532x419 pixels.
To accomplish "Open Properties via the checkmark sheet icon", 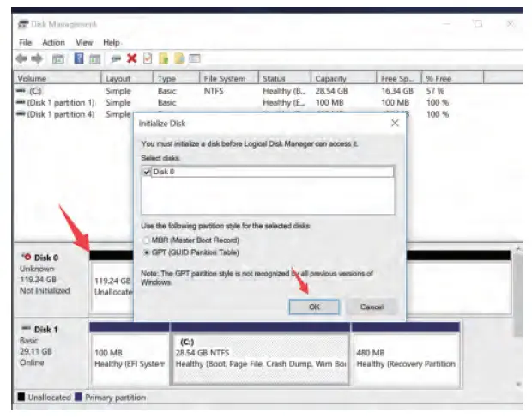I will tap(148, 58).
